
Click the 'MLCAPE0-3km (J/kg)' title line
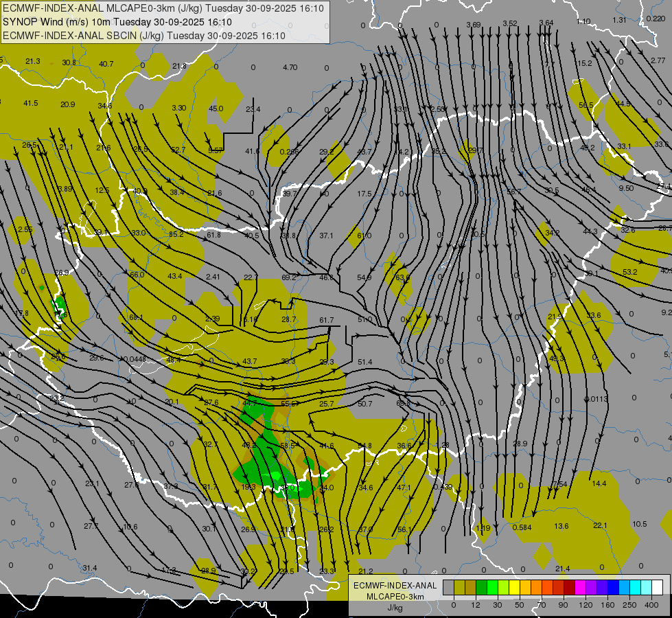[x=163, y=8]
